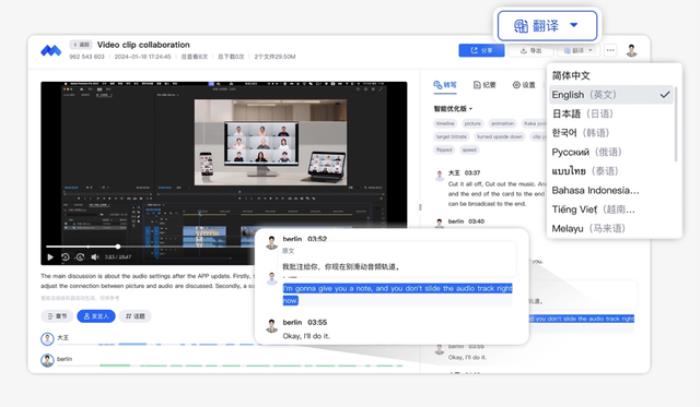Click the user avatar at the top right
This screenshot has height=407, width=700.
(x=631, y=50)
